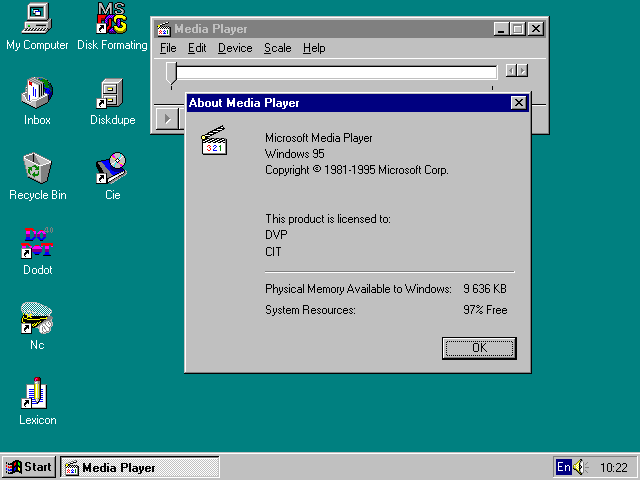Click the En language indicator
This screenshot has width=640, height=480.
click(x=564, y=467)
